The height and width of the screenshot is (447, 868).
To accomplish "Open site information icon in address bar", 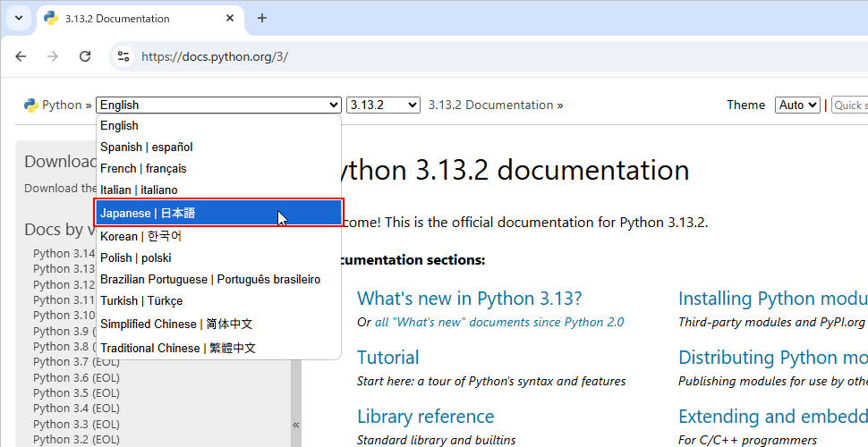I will pos(123,56).
